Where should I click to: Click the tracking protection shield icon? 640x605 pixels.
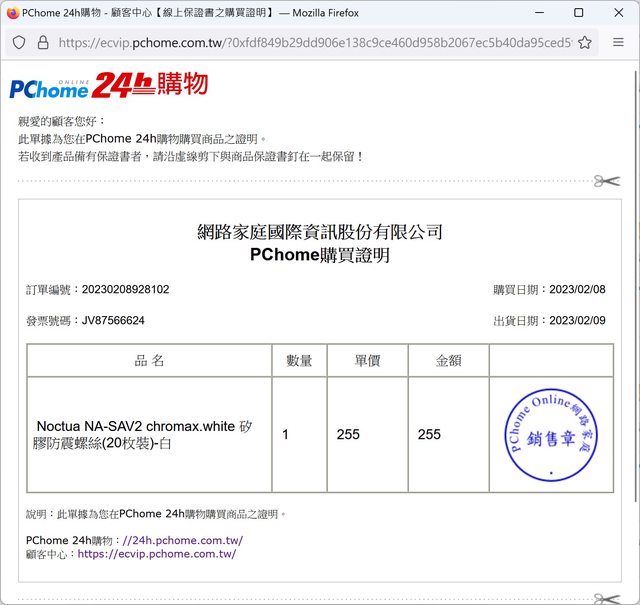point(19,43)
